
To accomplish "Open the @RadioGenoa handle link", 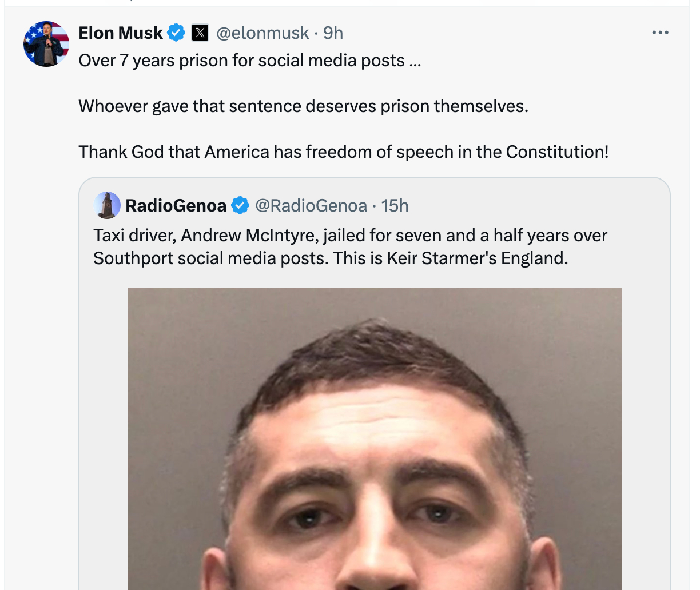I will coord(311,205).
